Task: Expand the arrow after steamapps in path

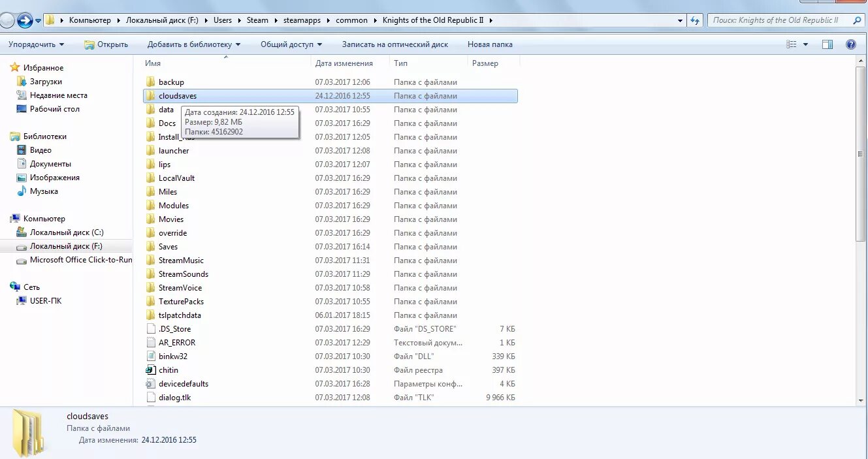Action: 329,20
